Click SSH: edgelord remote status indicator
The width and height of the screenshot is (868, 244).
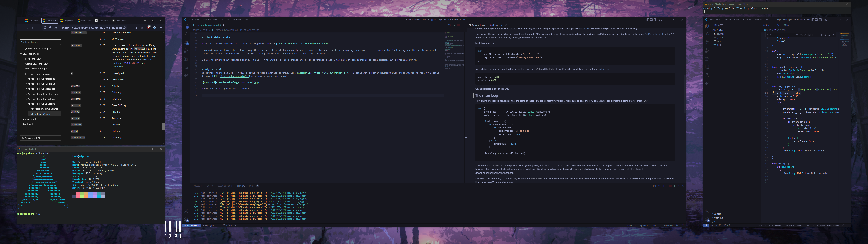coord(192,225)
